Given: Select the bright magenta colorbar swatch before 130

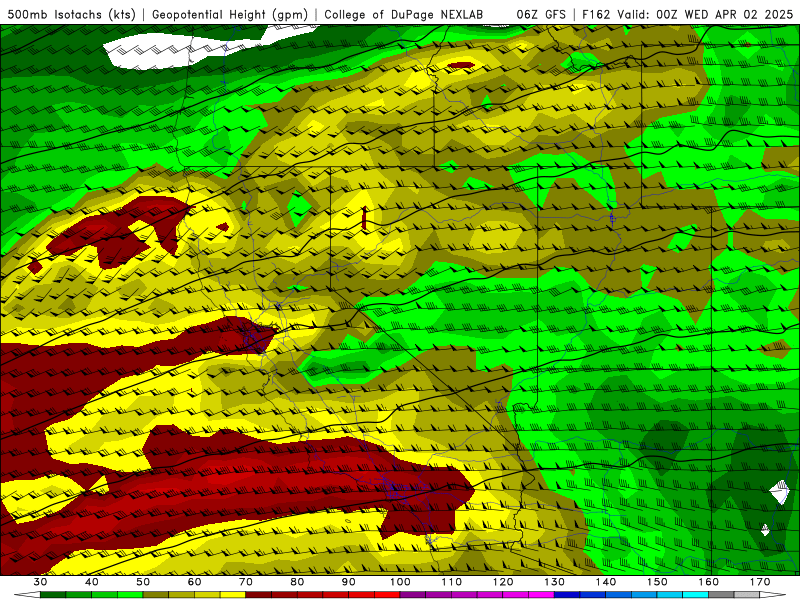Looking at the screenshot, I should (x=541, y=595).
